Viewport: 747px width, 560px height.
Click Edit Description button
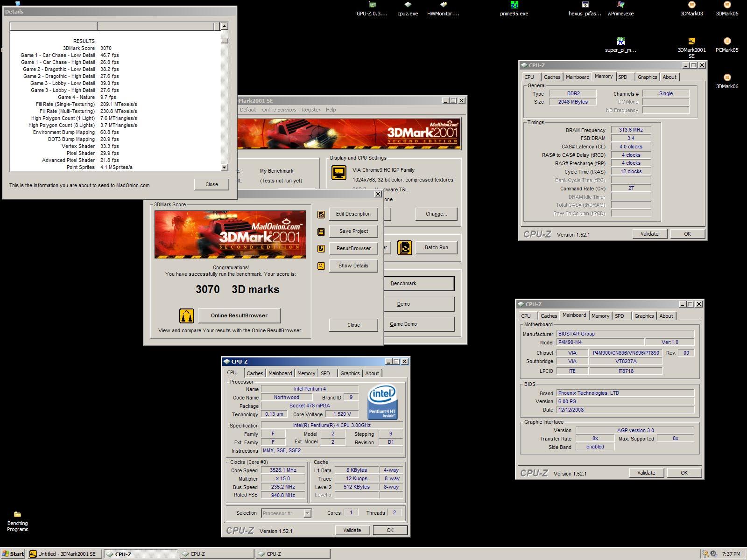353,214
